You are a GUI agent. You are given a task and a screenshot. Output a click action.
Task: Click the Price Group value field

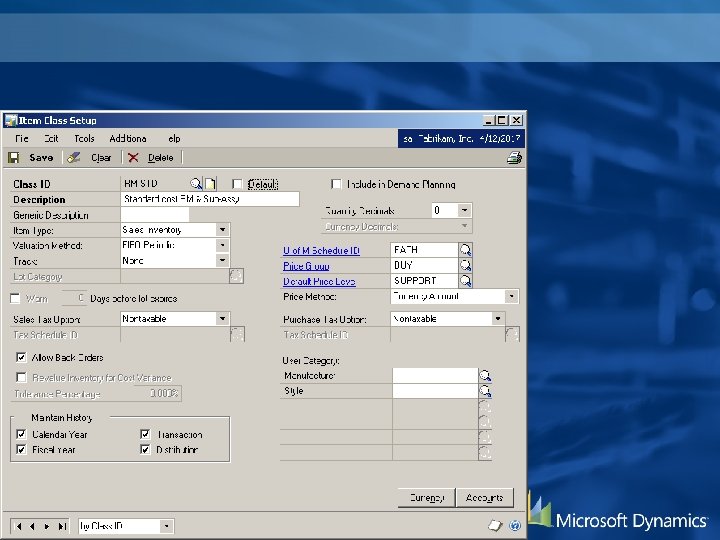pyautogui.click(x=424, y=265)
